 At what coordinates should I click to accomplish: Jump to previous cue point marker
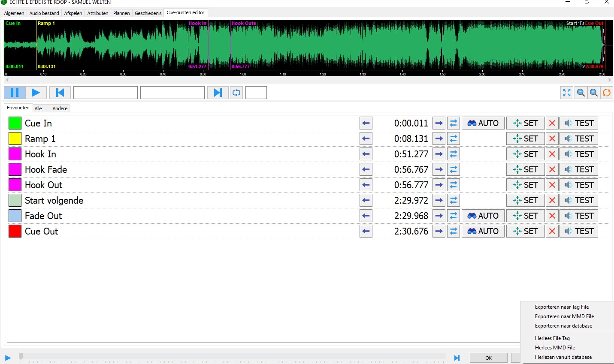pos(60,93)
